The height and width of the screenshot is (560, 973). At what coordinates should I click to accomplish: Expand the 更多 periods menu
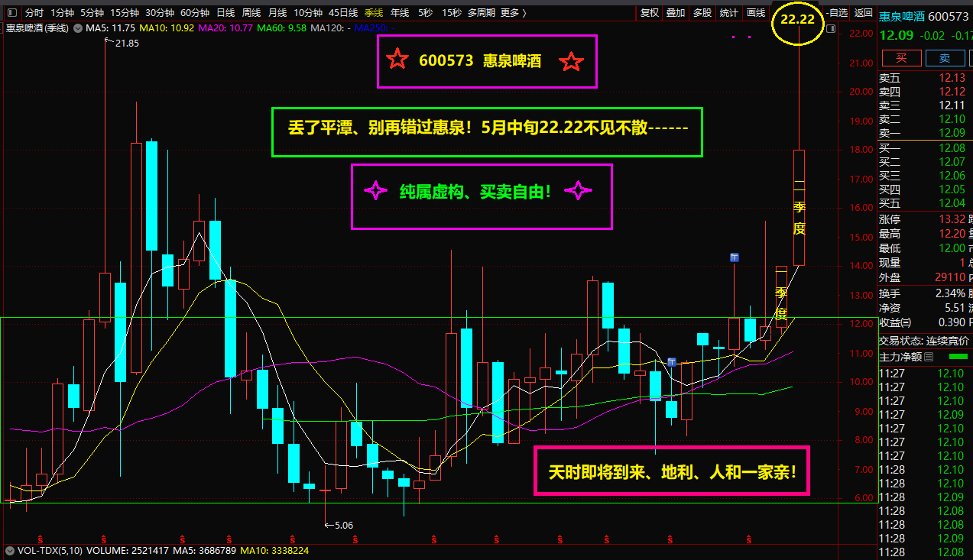point(513,13)
